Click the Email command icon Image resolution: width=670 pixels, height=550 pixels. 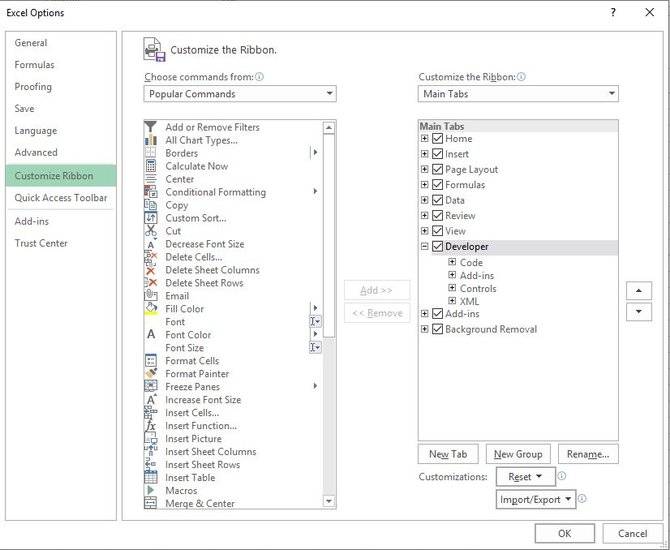click(x=150, y=296)
